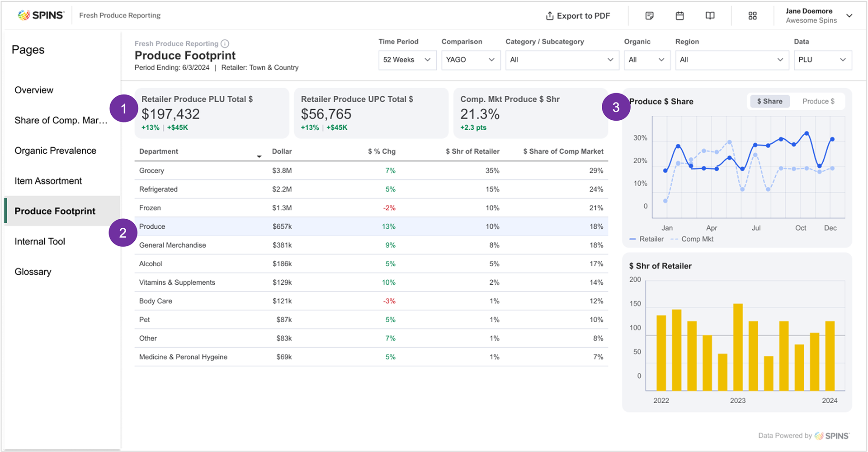Click the SPINS logo in header
868x452 pixels.
(x=41, y=15)
